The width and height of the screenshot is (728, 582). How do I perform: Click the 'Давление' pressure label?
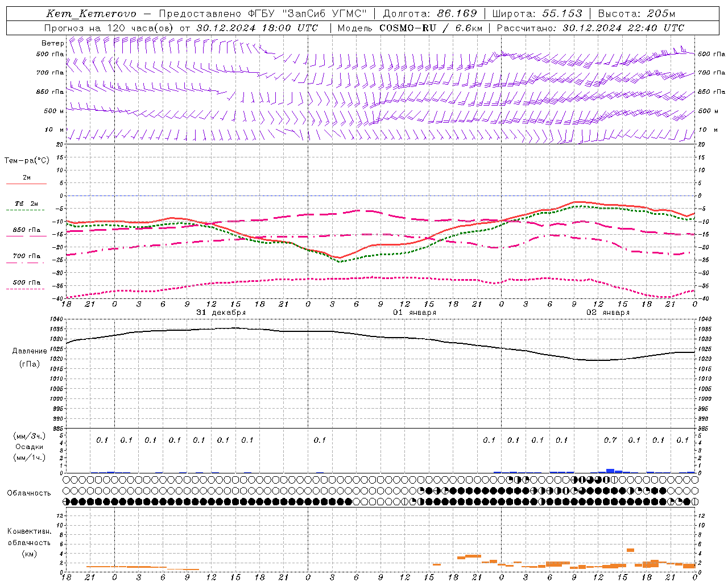tap(30, 351)
